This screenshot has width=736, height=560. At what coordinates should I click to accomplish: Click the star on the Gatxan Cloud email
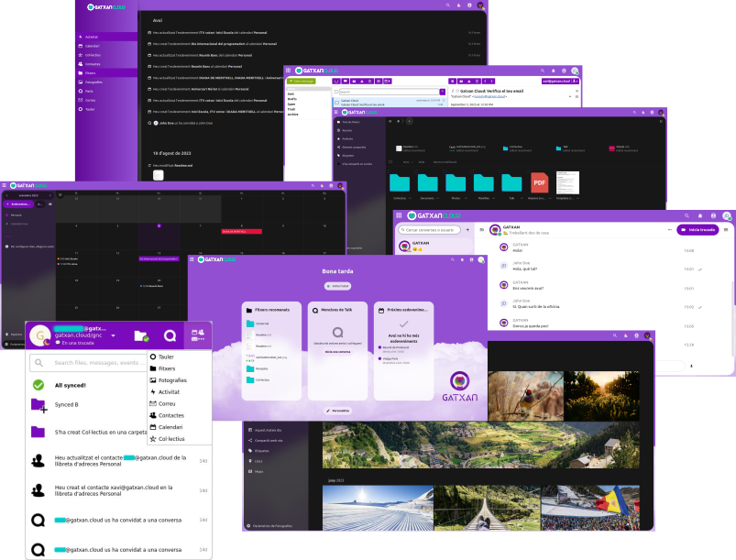pos(457,91)
